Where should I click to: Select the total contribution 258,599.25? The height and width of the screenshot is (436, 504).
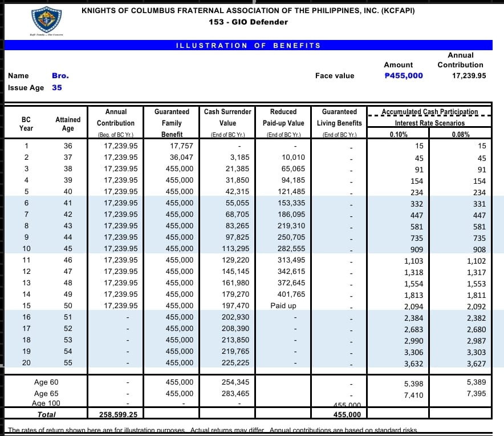[118, 415]
